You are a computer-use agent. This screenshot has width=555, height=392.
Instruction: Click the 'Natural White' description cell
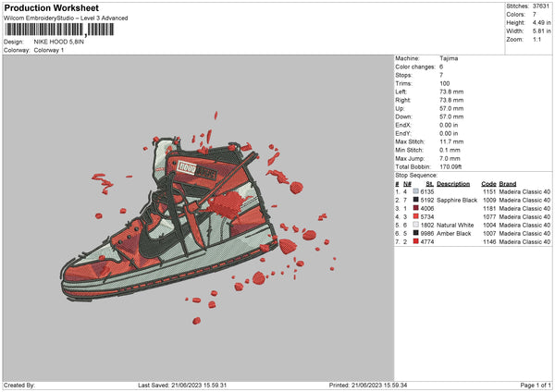(x=455, y=225)
